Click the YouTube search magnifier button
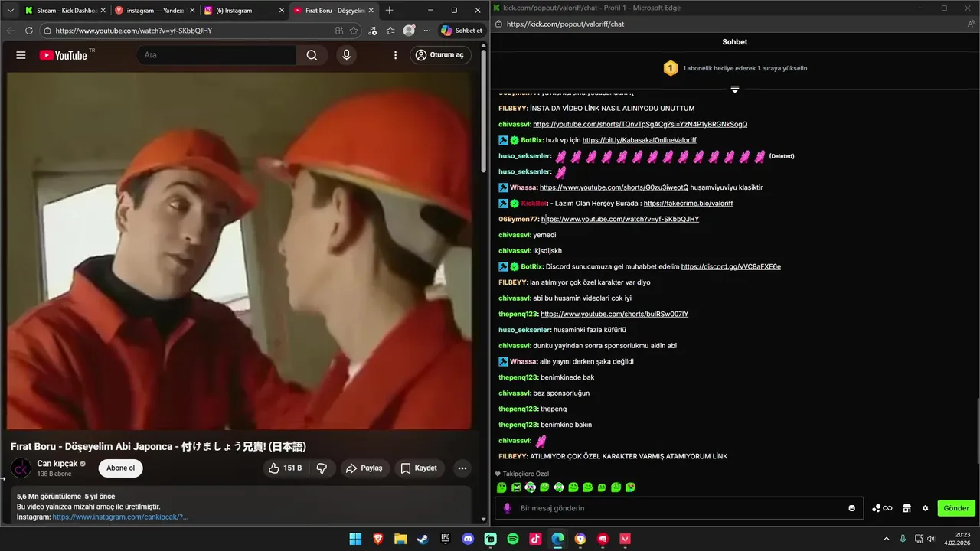The width and height of the screenshot is (980, 551). tap(312, 55)
